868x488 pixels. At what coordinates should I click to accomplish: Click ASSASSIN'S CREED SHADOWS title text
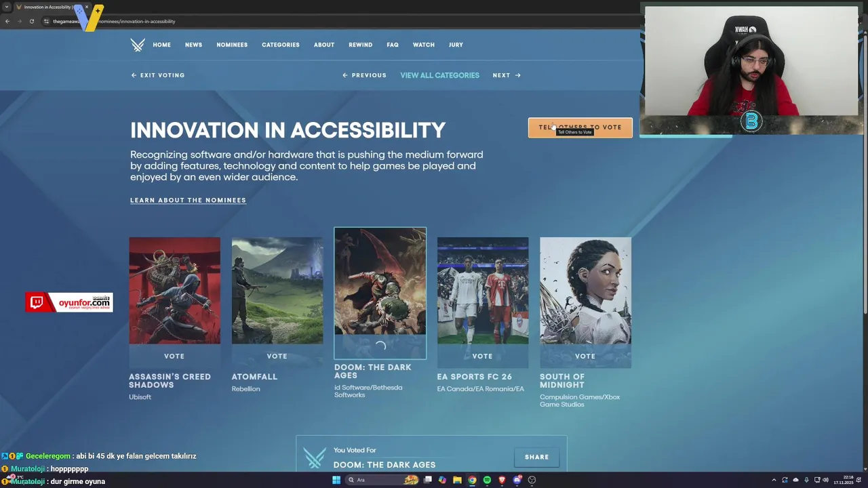click(170, 381)
